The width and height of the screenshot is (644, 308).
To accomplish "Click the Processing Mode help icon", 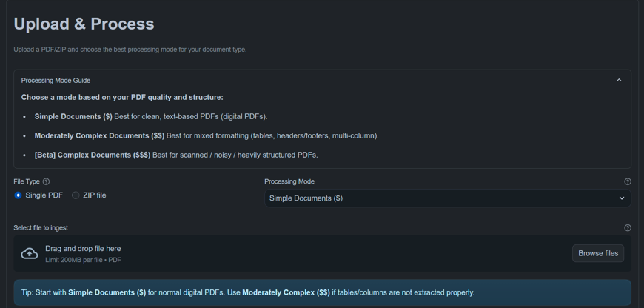I will pos(628,181).
